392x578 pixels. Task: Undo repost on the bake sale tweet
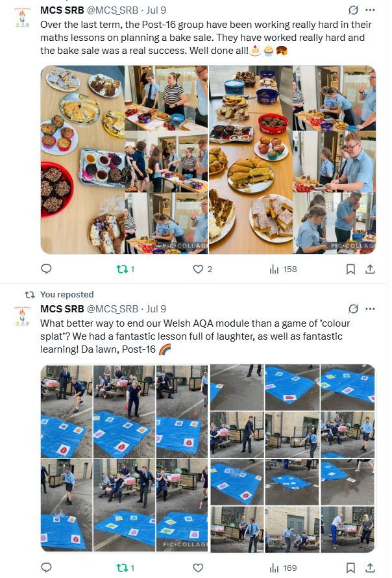pyautogui.click(x=125, y=269)
